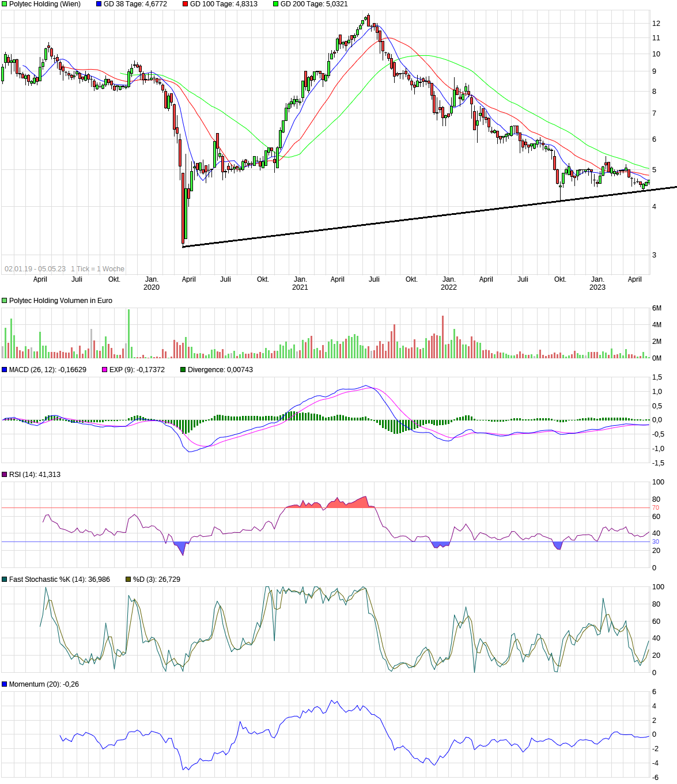Click the red 70 overbought level label
Viewport: 677px width, 784px height.
coord(656,508)
